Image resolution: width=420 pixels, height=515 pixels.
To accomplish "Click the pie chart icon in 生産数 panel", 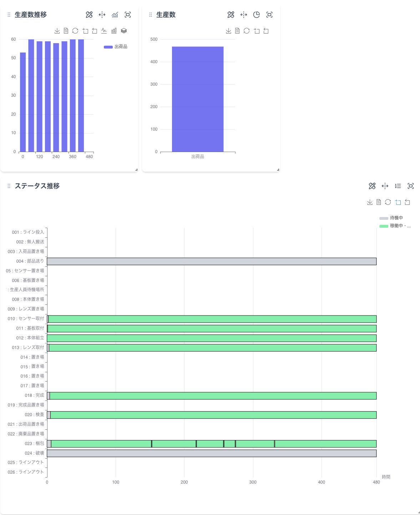I will click(257, 15).
